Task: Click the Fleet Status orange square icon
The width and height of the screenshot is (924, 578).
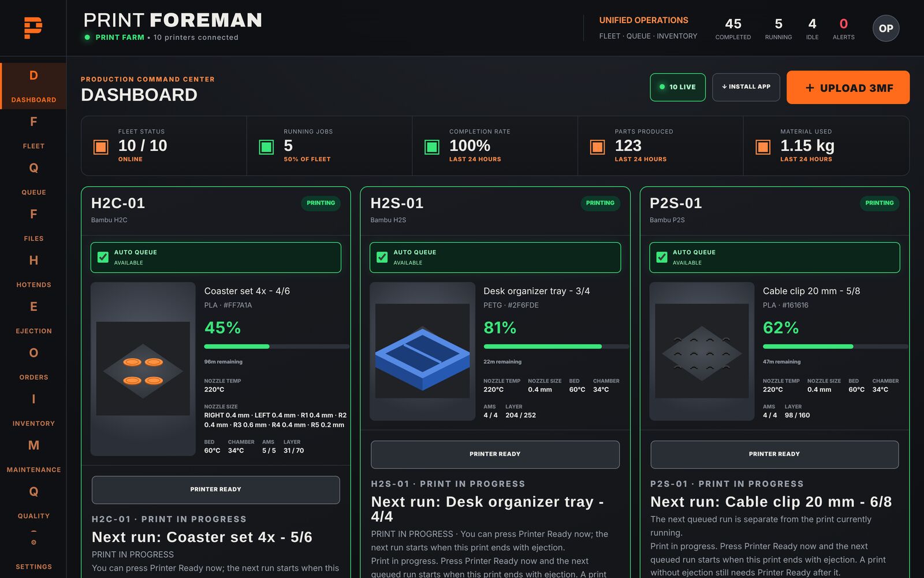Action: click(x=100, y=147)
